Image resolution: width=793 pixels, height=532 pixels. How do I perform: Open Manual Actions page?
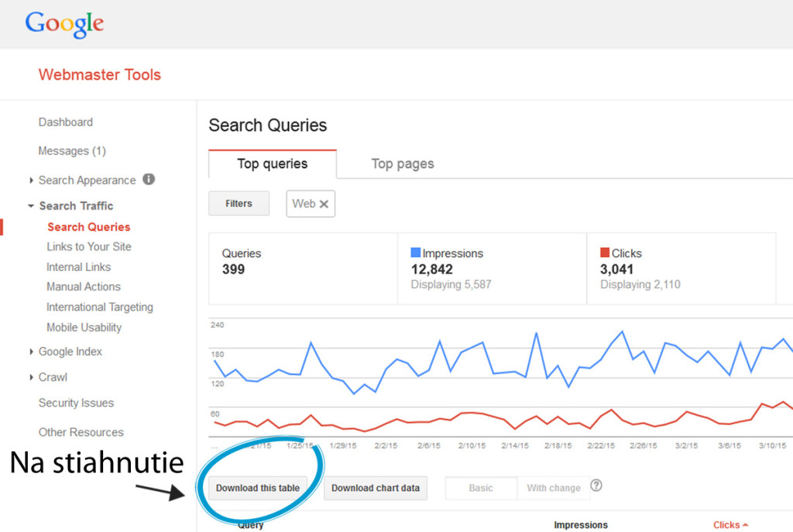click(x=84, y=287)
